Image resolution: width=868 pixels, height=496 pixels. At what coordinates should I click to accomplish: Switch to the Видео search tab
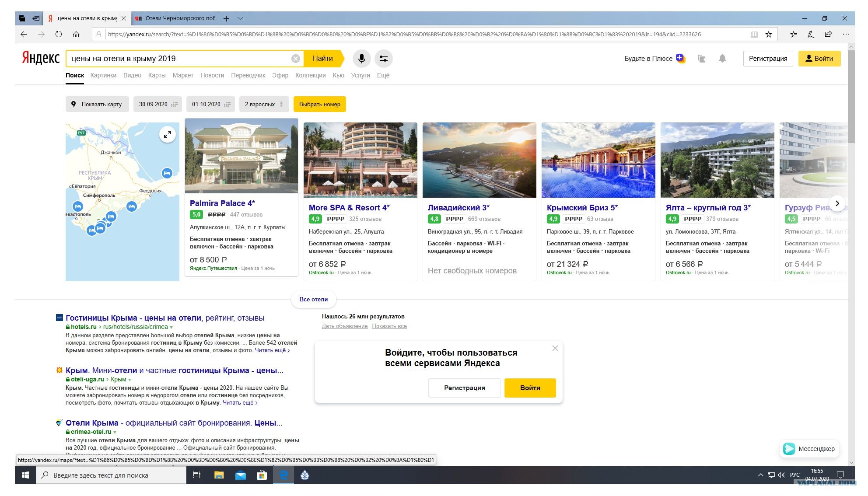point(132,75)
